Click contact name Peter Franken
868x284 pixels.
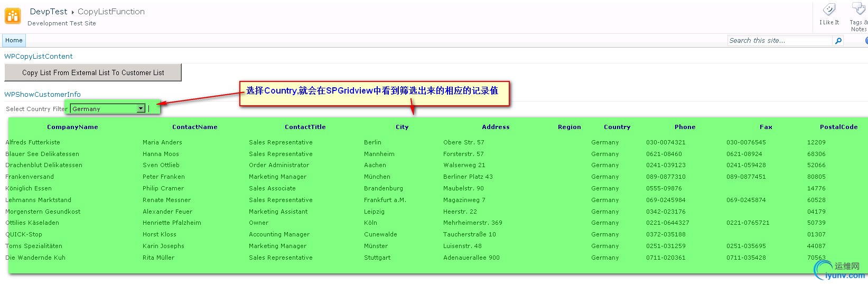coord(164,177)
